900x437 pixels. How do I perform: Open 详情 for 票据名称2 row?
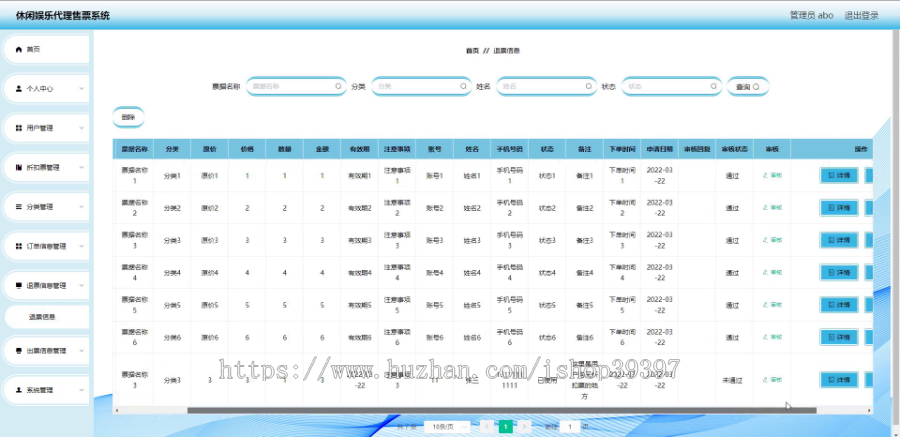839,208
